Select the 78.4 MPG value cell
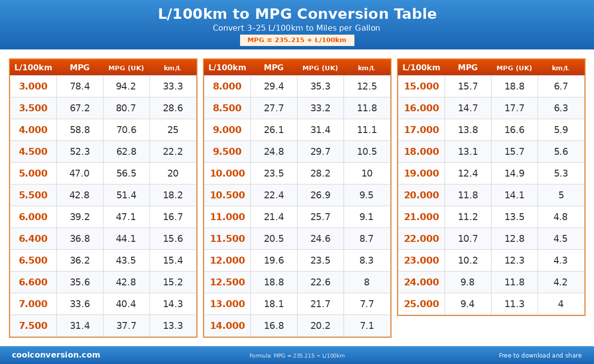 (80, 87)
